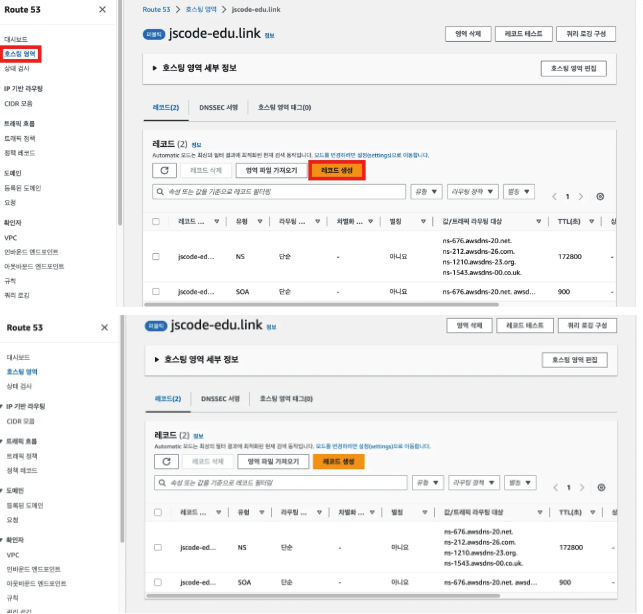643x614 pixels.
Task: Open CIDR 모음 sidebar link in lower screenshot
Action: (x=21, y=421)
